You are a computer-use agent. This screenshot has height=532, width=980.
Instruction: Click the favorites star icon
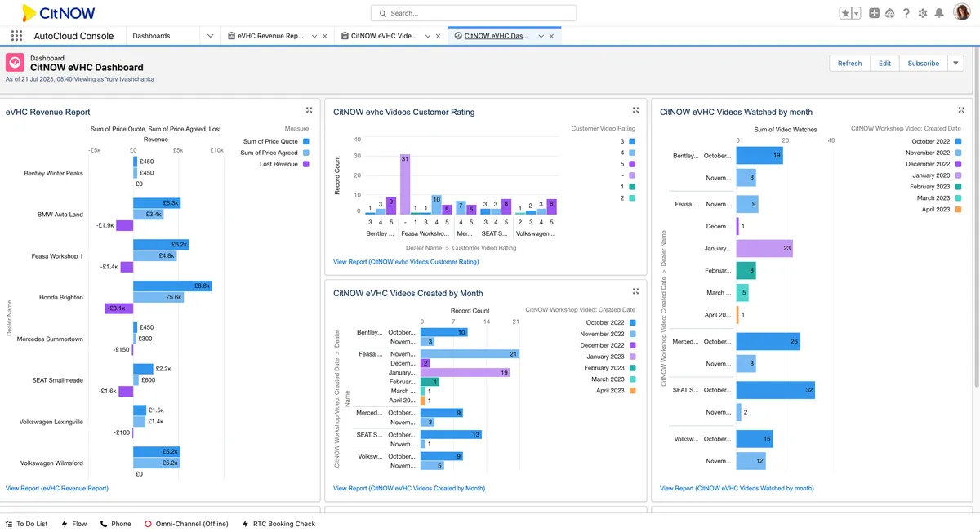tap(845, 13)
